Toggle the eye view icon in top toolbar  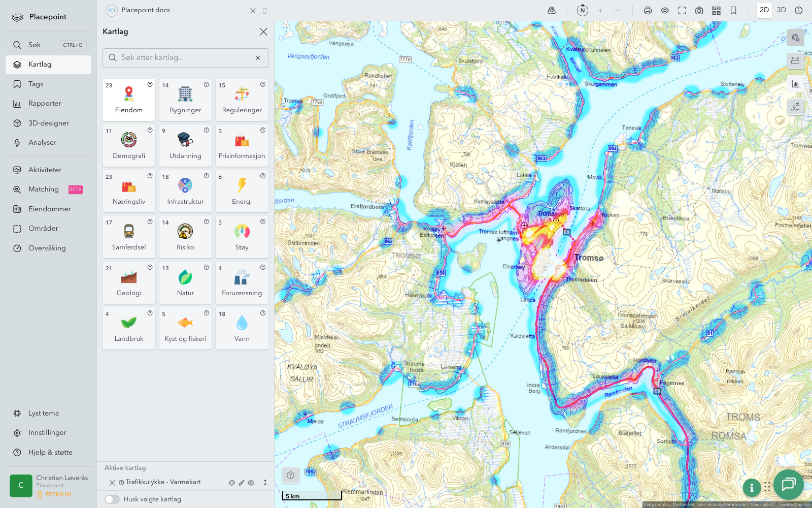tap(665, 10)
